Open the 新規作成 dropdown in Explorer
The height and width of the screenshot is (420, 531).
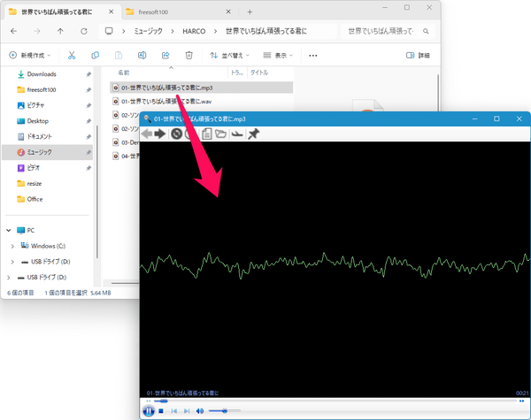click(30, 55)
